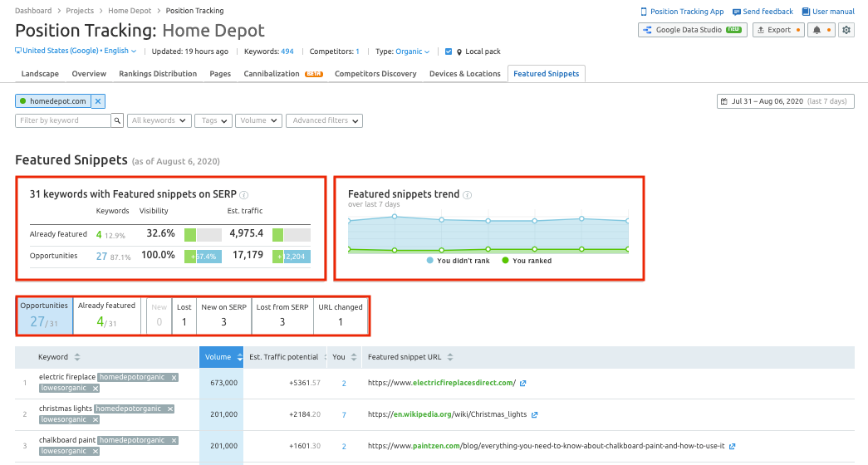Click the Export button
868x465 pixels.
[x=778, y=30]
